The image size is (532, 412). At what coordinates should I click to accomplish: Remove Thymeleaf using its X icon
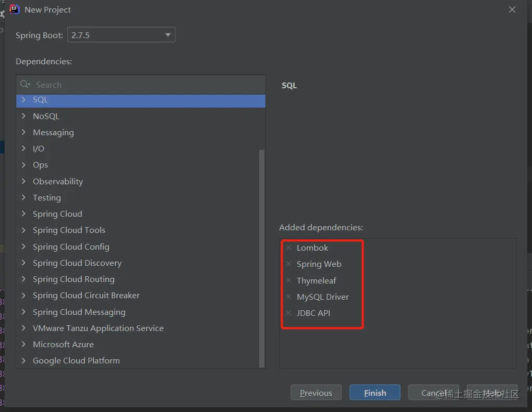pyautogui.click(x=288, y=280)
